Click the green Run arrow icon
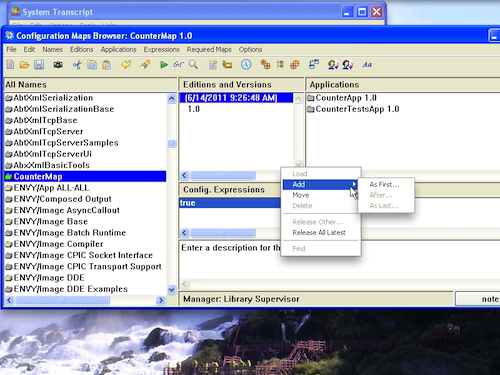The height and width of the screenshot is (375, 500). 164,64
